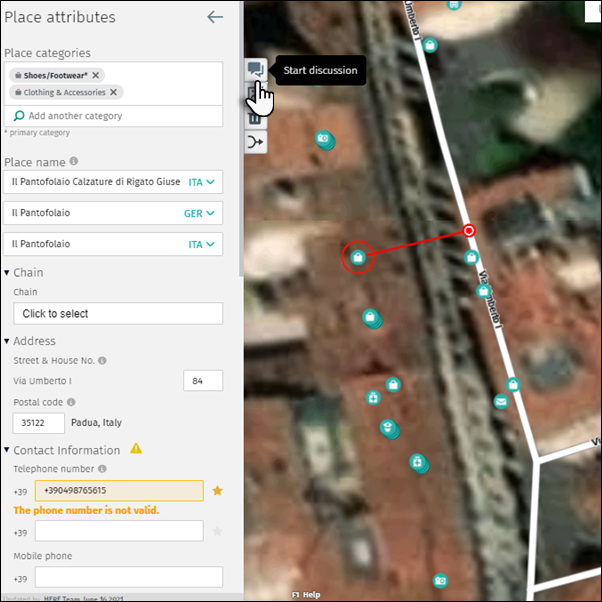This screenshot has width=602, height=602.
Task: Collapse the Address section
Action: pyautogui.click(x=7, y=341)
